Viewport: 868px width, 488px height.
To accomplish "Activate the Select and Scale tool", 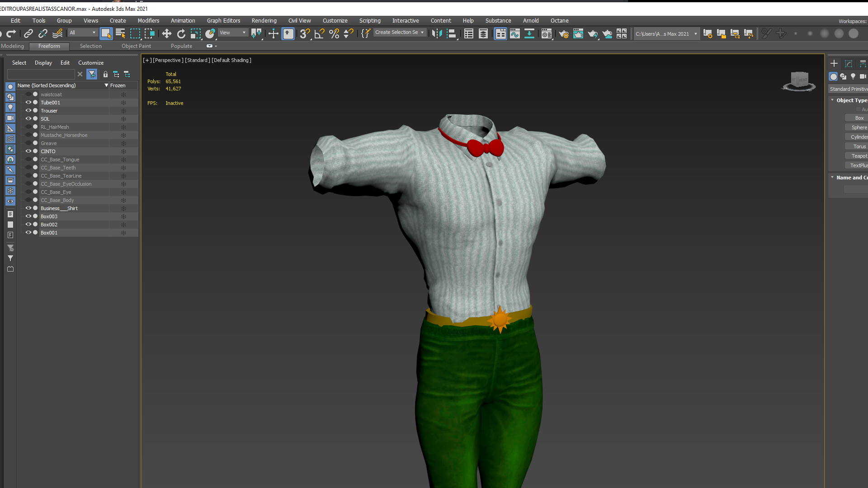I will 196,33.
